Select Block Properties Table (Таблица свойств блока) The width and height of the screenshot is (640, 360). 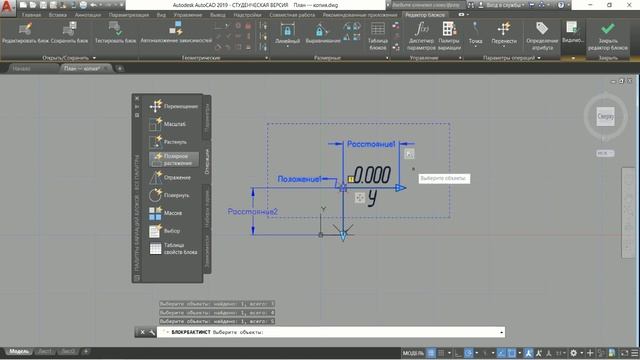pos(173,249)
